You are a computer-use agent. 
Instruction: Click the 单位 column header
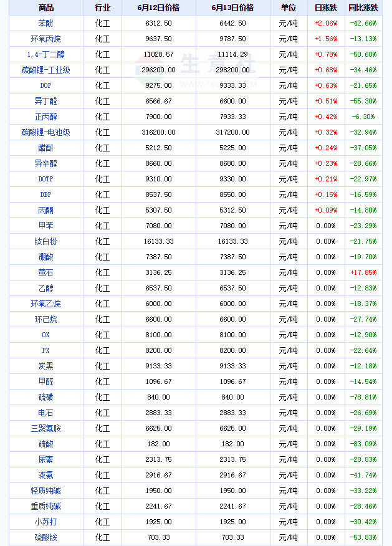[289, 7]
